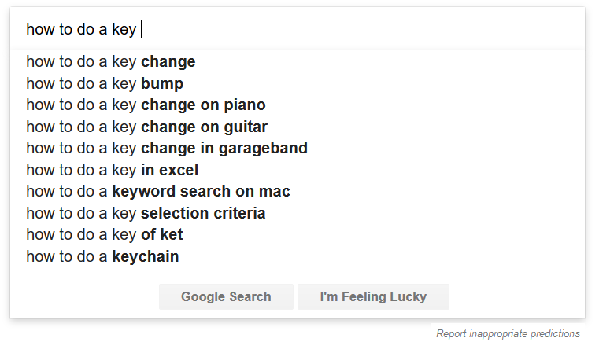
Task: Click the bold word "excel" in suggestions
Action: tap(179, 170)
